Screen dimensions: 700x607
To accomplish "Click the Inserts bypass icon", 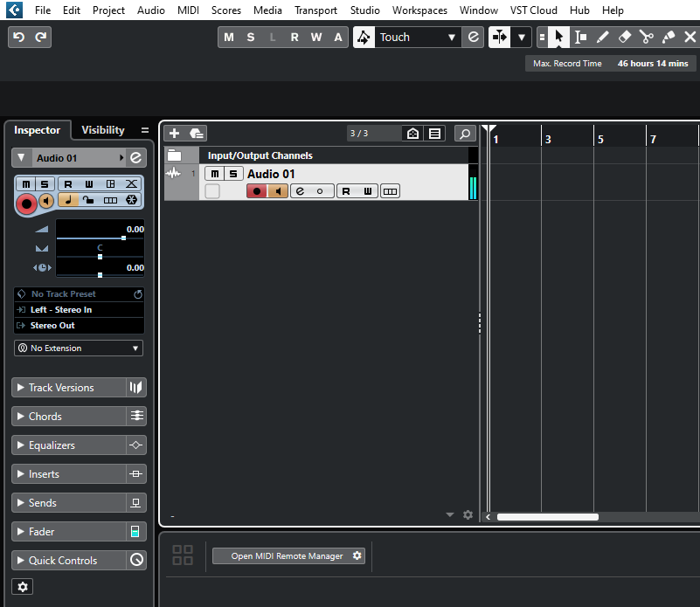I will (x=135, y=473).
